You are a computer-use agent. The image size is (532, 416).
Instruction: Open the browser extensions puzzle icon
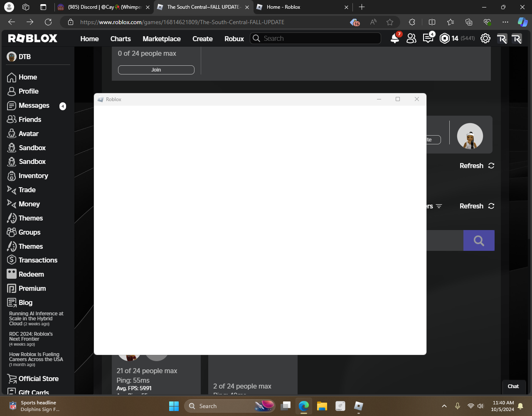pyautogui.click(x=412, y=22)
